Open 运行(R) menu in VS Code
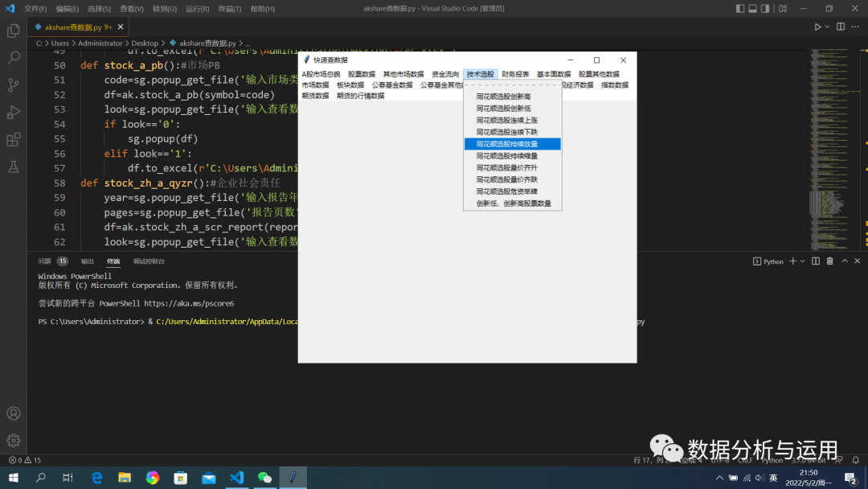This screenshot has width=868, height=489. point(197,9)
